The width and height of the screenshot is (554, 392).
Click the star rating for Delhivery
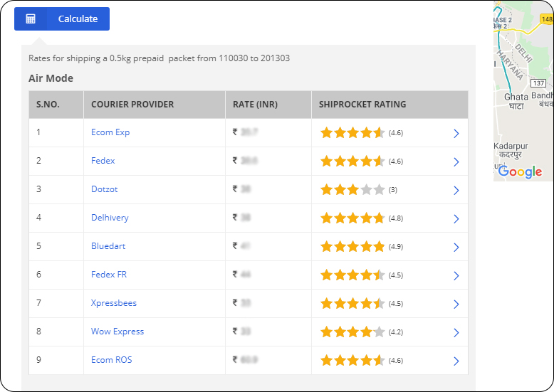click(352, 218)
